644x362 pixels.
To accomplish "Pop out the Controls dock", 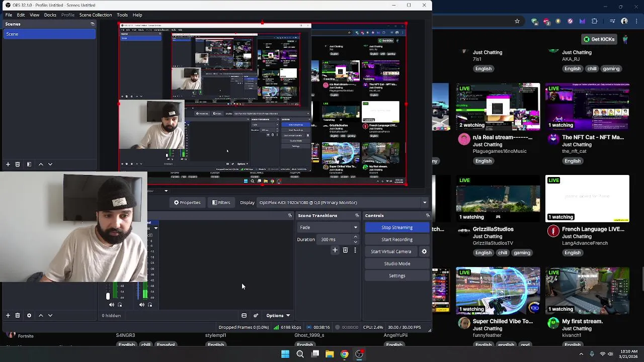I will 428,216.
